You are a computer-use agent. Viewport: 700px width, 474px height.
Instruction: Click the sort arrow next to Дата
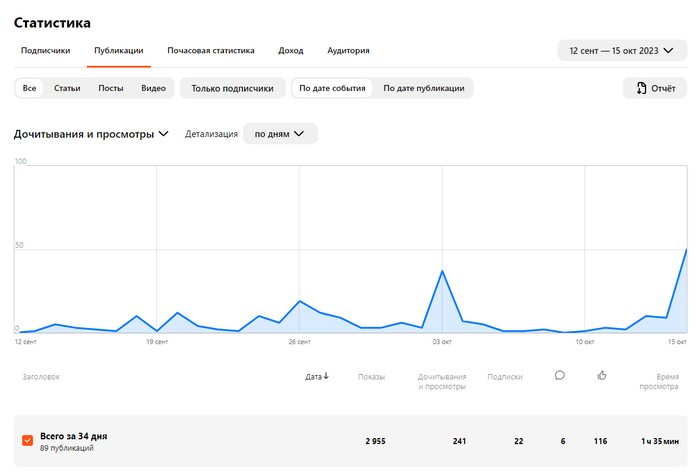tap(327, 377)
